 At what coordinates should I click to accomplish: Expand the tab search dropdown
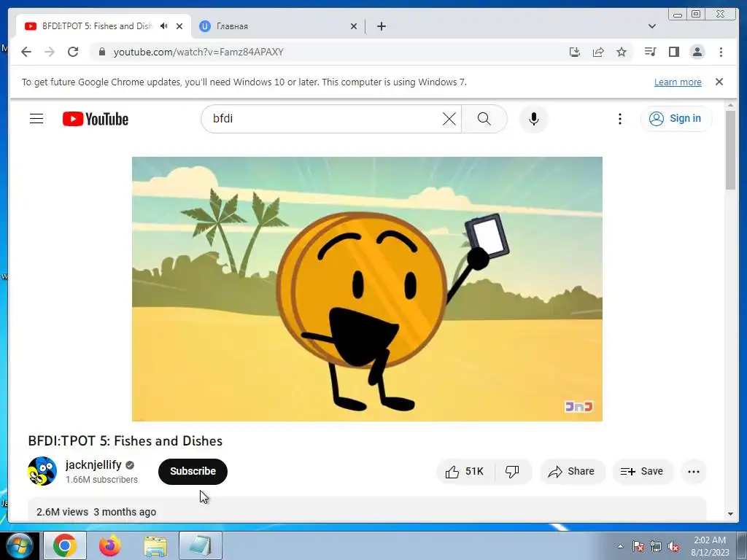pos(651,26)
